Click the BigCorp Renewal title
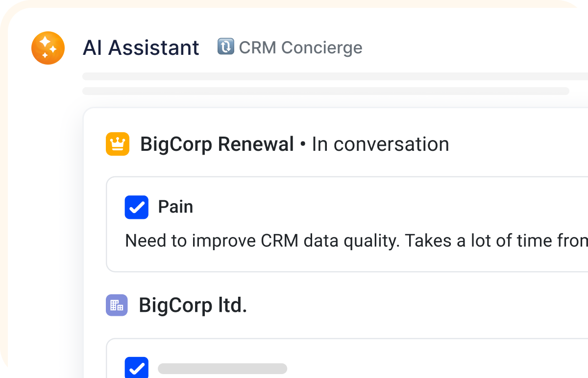The image size is (588, 378). pos(218,143)
